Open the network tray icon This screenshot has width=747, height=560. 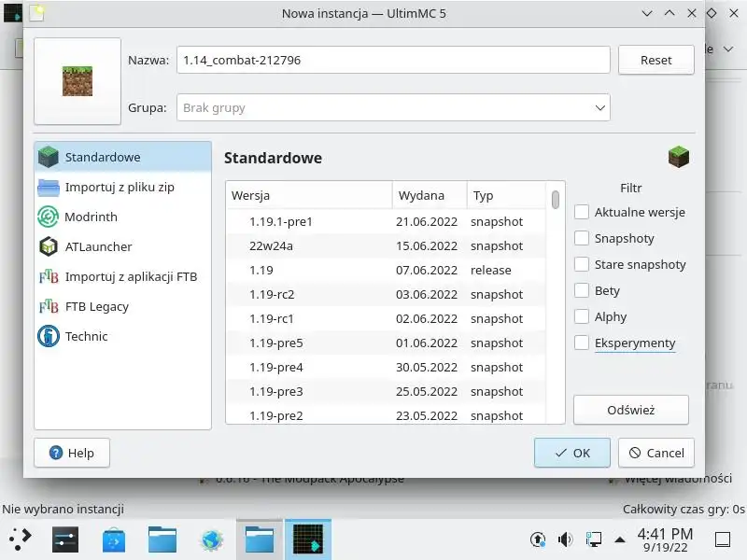(x=593, y=539)
